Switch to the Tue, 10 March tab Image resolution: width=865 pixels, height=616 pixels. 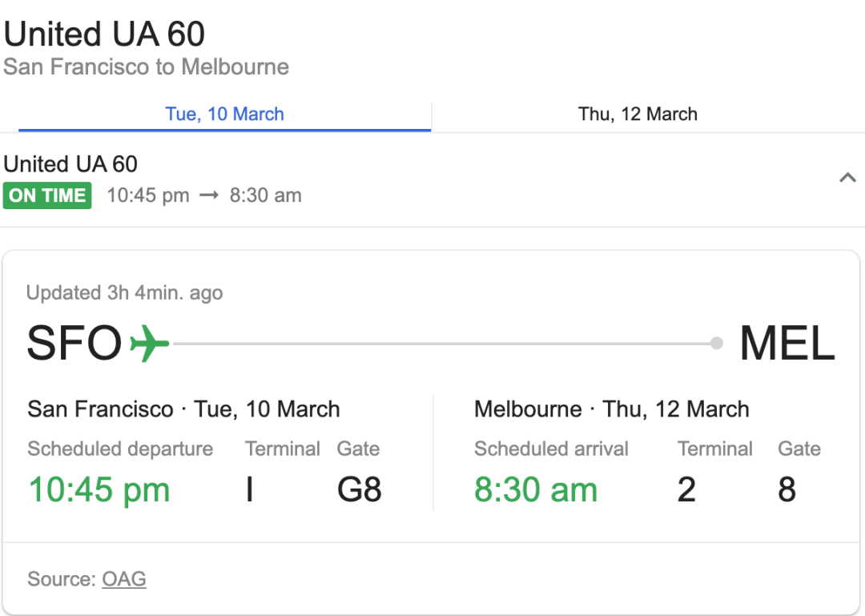coord(224,115)
